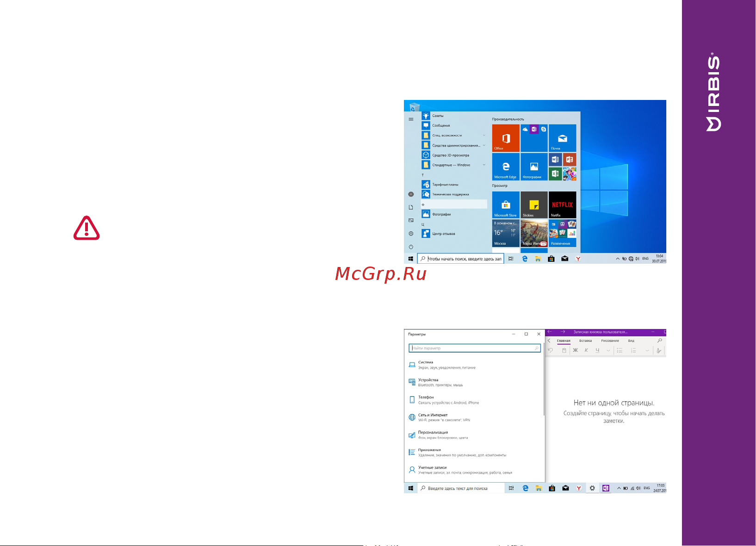Open Тарифные планы in the app list
This screenshot has height=546, width=756.
pyautogui.click(x=454, y=185)
